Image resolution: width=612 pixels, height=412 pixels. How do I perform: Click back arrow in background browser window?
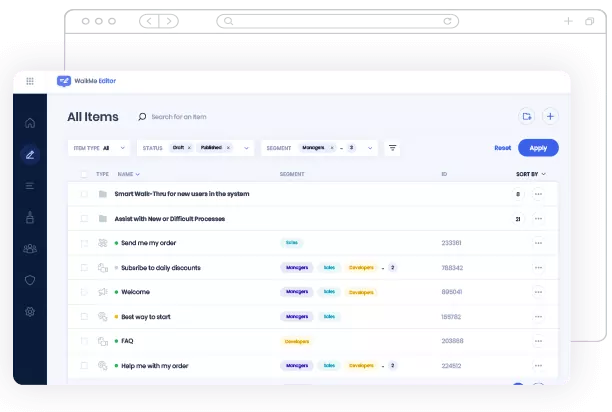(149, 21)
